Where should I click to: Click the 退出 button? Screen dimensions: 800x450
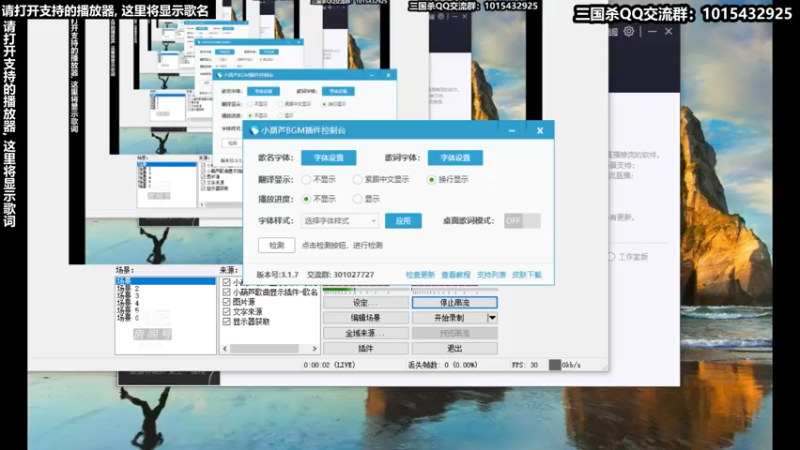pyautogui.click(x=455, y=348)
